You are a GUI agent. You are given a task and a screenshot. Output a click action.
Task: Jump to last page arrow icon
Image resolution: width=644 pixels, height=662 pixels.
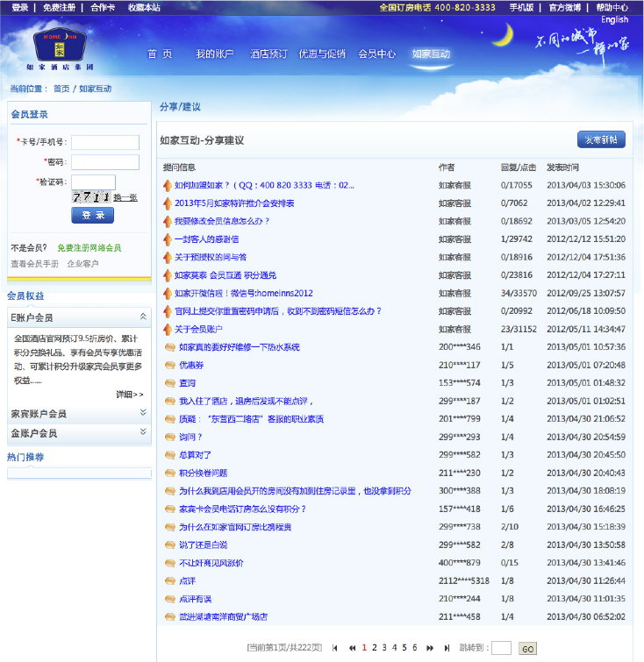pos(447,648)
